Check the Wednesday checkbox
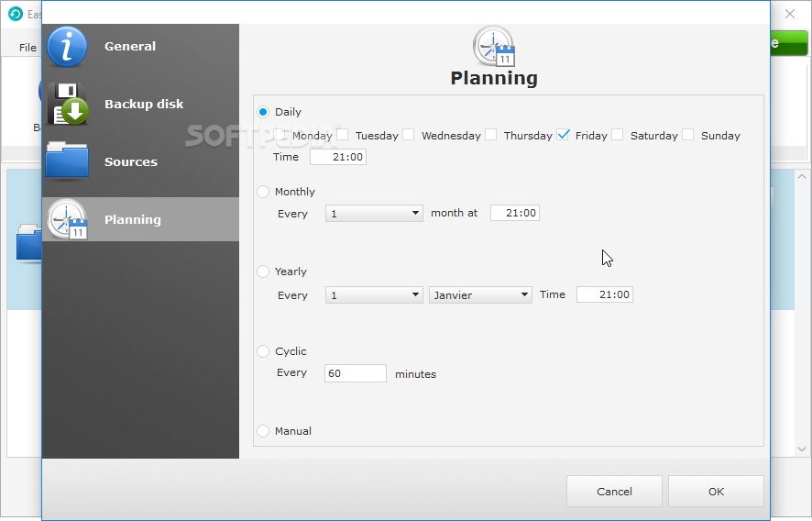The width and height of the screenshot is (812, 521). 409,135
